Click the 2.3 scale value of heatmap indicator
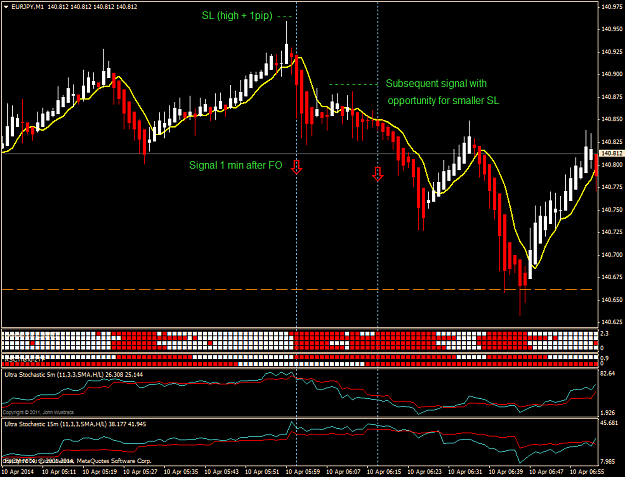This screenshot has height=477, width=625. [x=604, y=334]
